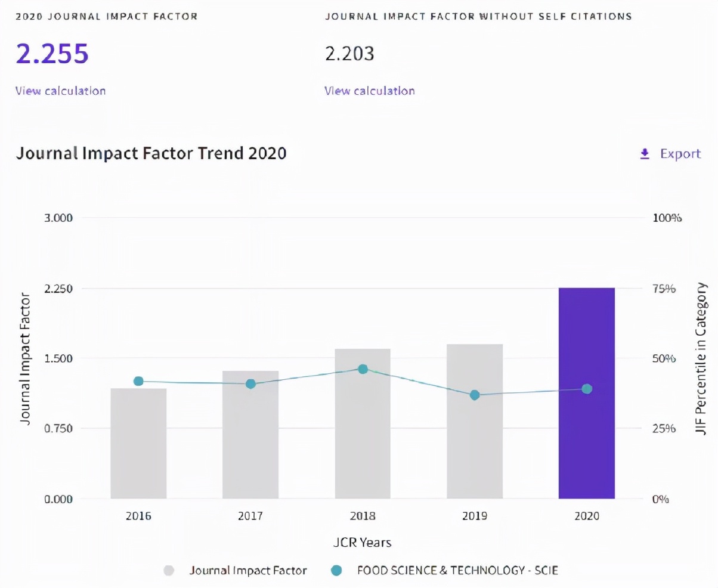Click the 2020 x-axis year label
Image resolution: width=718 pixels, height=588 pixels.
[x=587, y=516]
